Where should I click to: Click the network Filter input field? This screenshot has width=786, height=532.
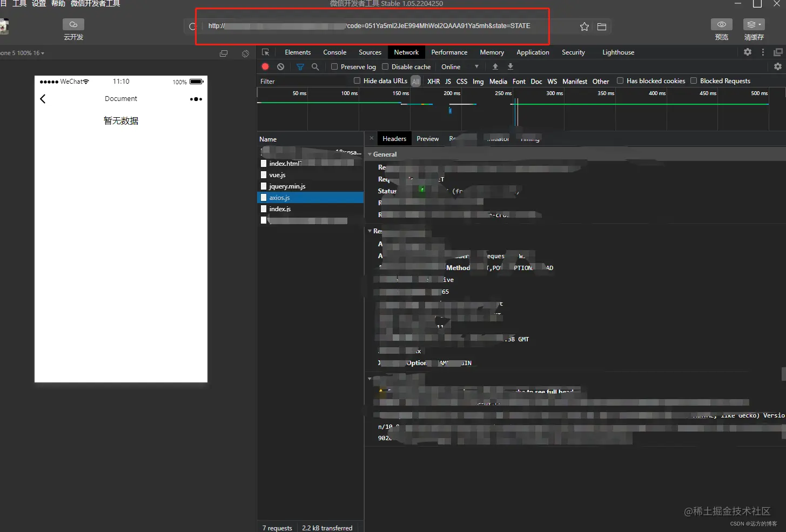coord(304,81)
